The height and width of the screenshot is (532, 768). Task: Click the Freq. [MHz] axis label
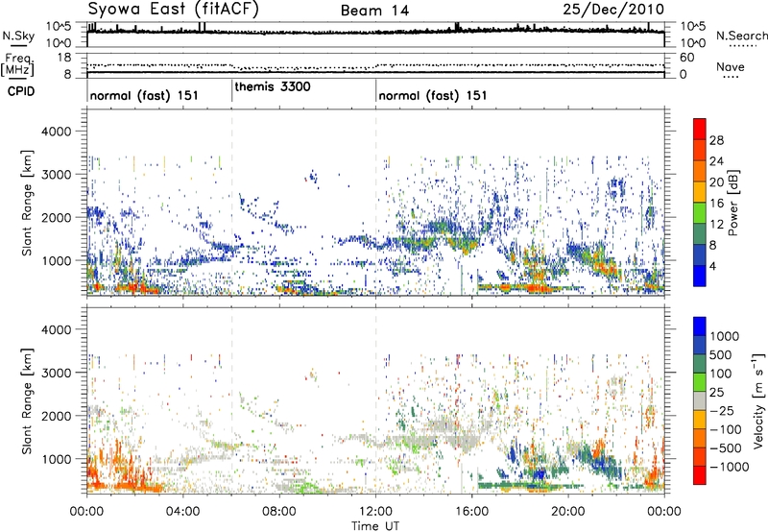click(x=17, y=65)
